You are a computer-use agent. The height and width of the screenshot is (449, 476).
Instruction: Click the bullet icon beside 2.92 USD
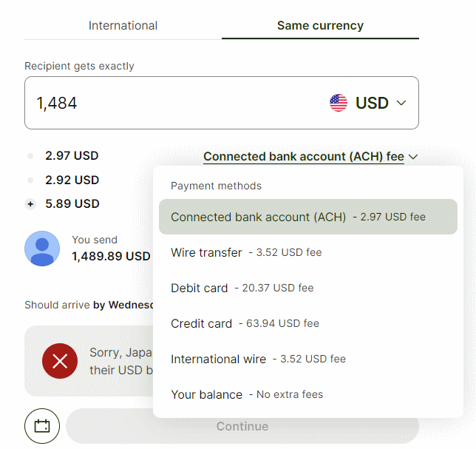pyautogui.click(x=30, y=180)
